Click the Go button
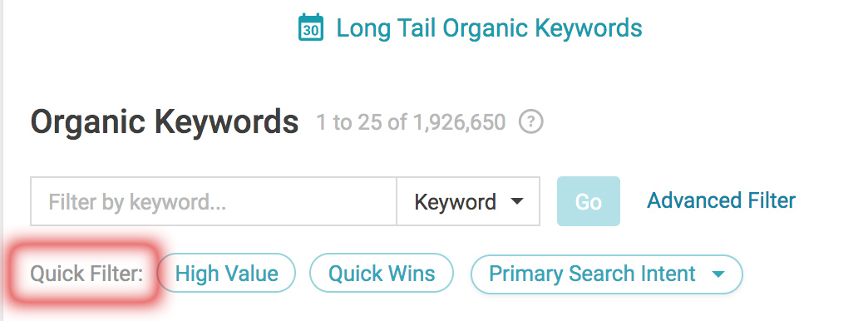 click(589, 201)
